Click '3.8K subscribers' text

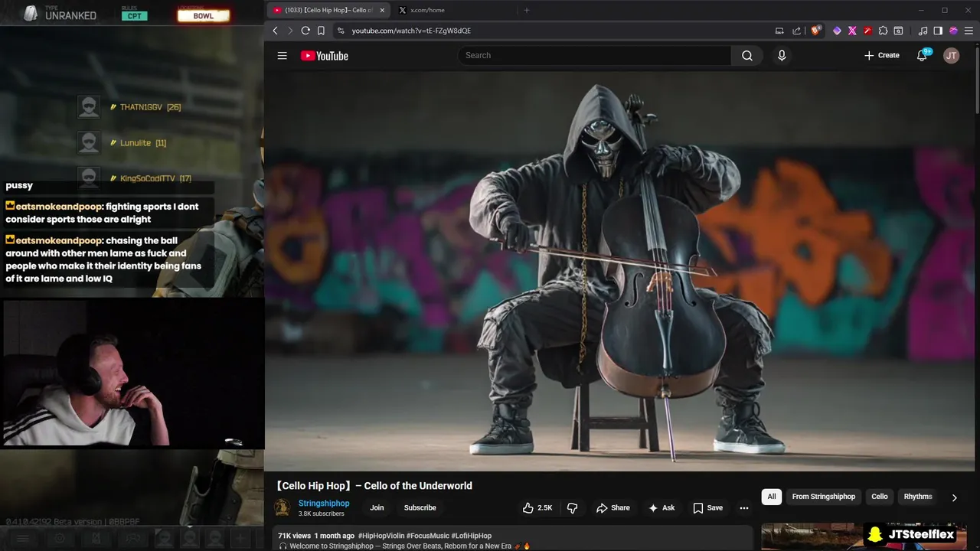click(322, 514)
